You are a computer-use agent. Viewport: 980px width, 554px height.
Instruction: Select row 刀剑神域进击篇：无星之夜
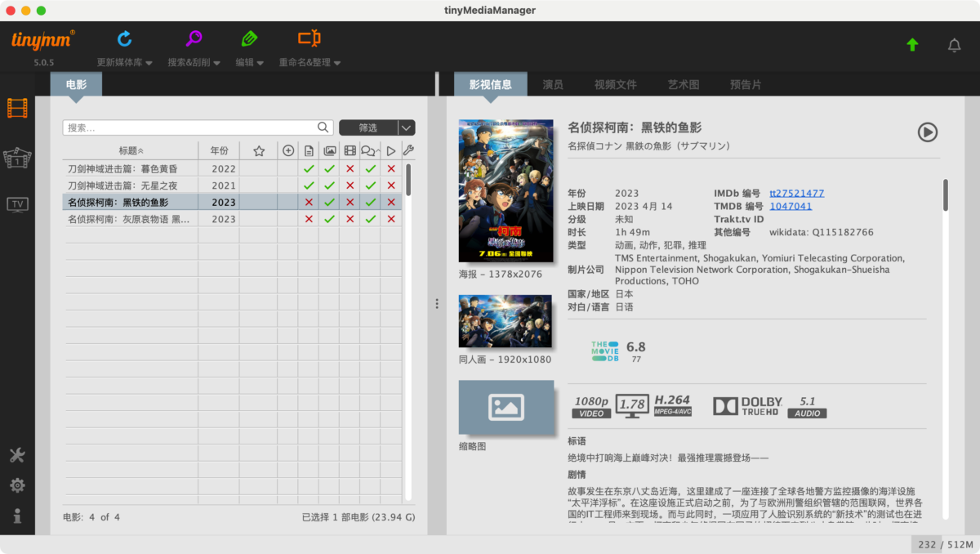tap(232, 185)
